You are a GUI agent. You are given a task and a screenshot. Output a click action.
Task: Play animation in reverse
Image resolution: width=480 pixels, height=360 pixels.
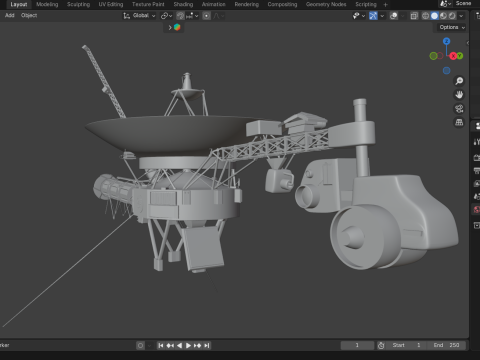pos(179,346)
